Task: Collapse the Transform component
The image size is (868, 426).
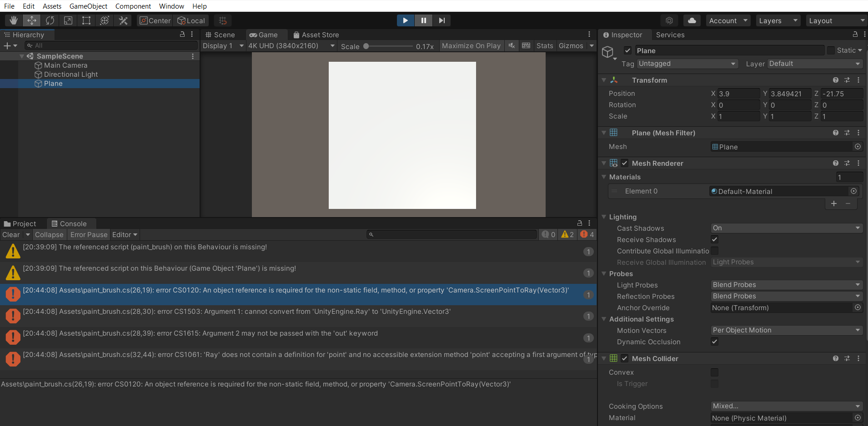Action: click(603, 80)
